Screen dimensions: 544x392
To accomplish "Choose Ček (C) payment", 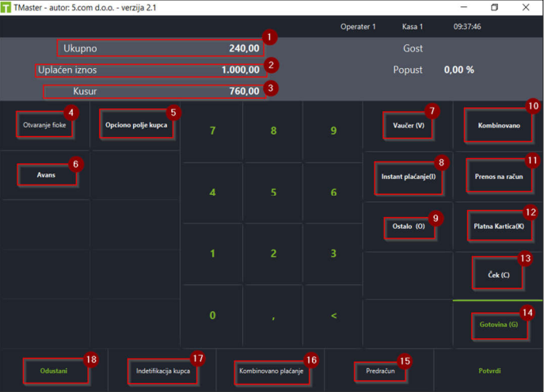I will click(499, 275).
